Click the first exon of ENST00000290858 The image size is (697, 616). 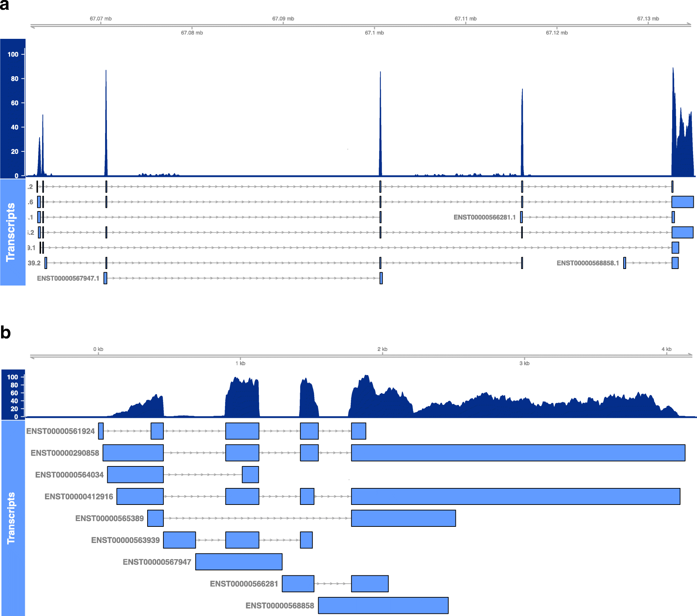tap(133, 453)
